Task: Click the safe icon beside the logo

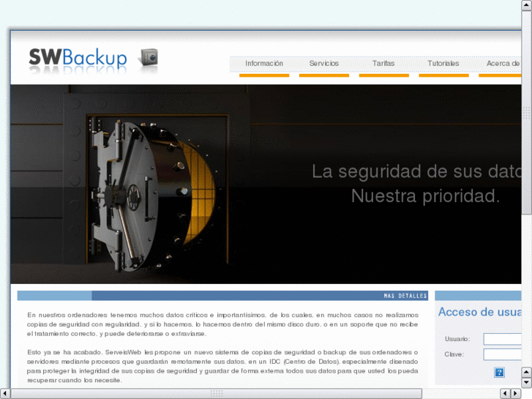Action: pyautogui.click(x=149, y=56)
